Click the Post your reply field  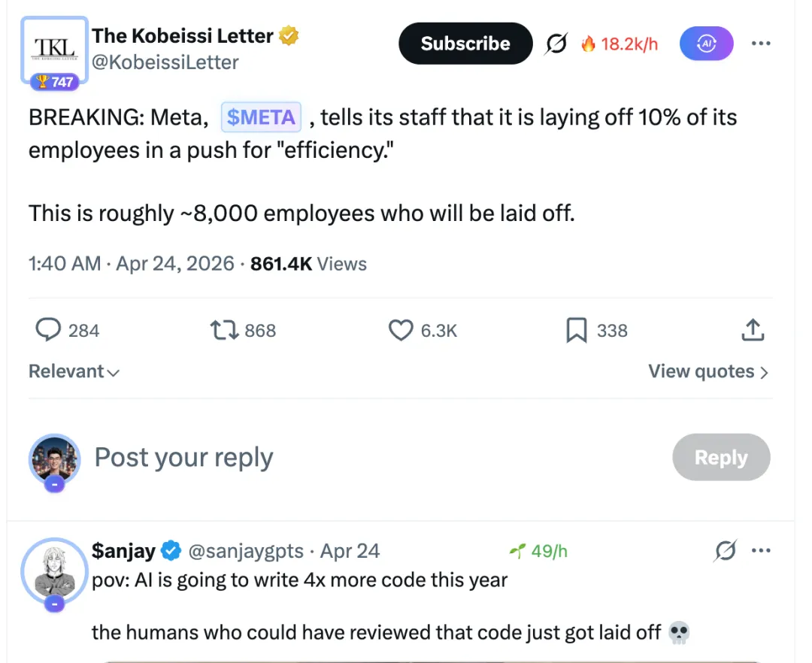(183, 457)
